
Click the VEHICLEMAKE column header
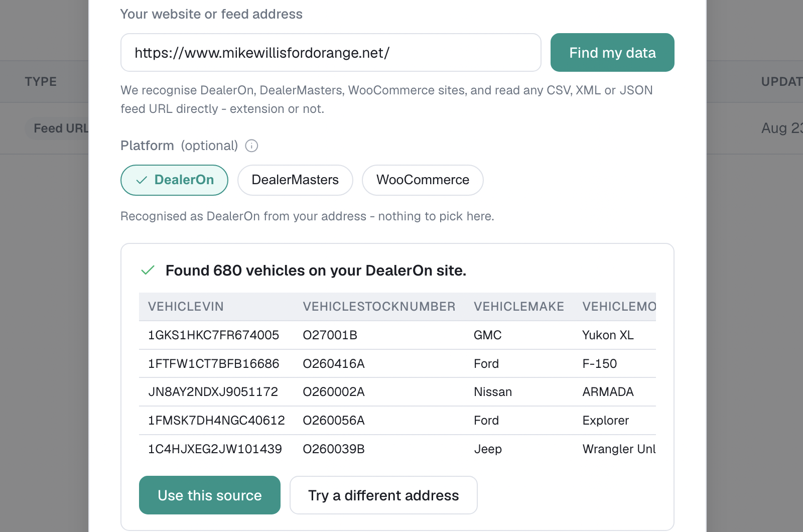[519, 307]
